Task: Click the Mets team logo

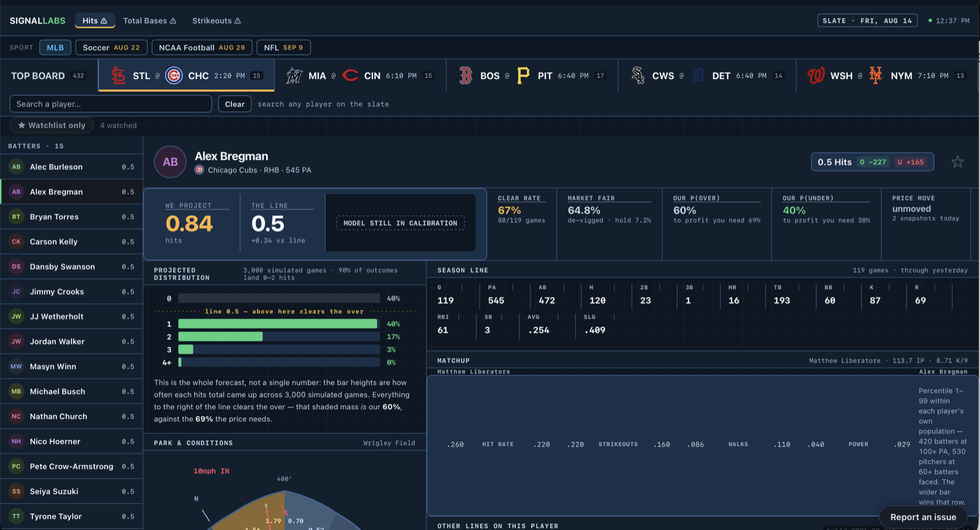Action: (x=876, y=76)
